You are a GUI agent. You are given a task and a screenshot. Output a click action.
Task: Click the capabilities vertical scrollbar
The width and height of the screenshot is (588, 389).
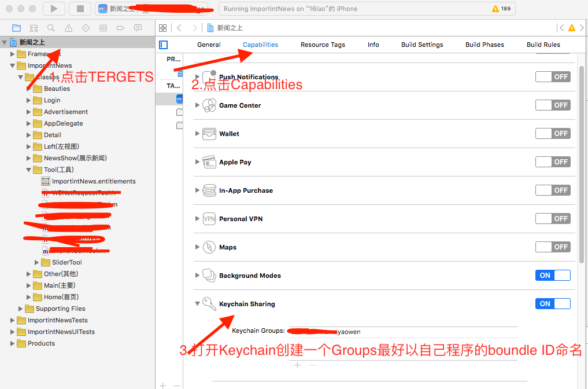pos(581,164)
